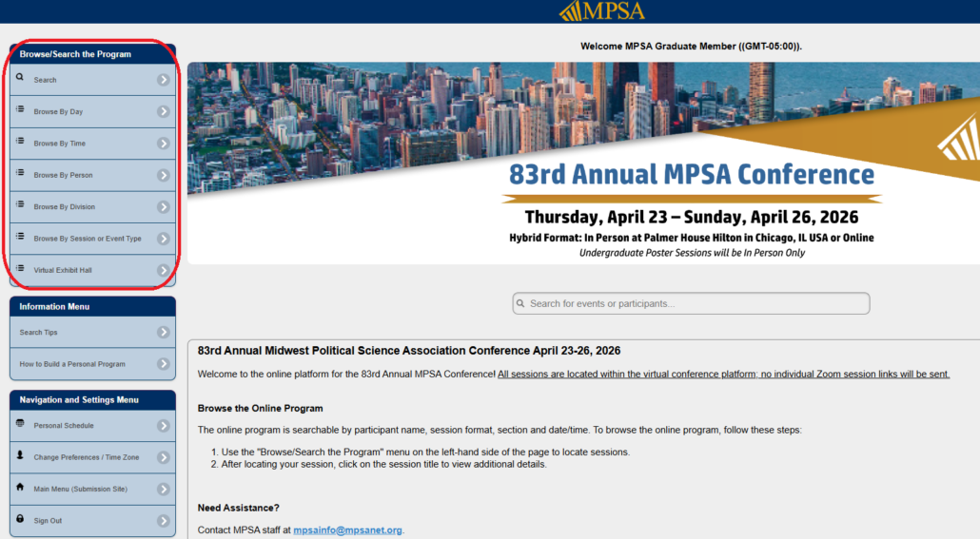Expand Browse By Time using its arrow
The width and height of the screenshot is (980, 539).
click(164, 144)
